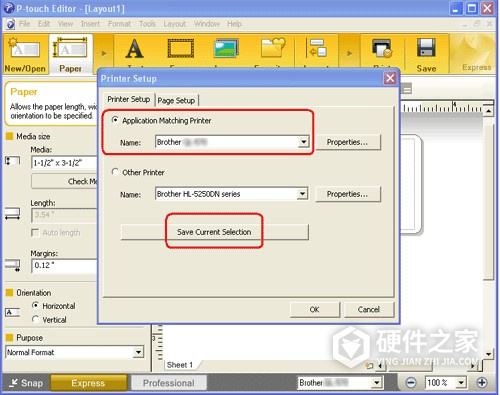Click the P-touch document icon in menu bar
This screenshot has height=395, width=500.
pyautogui.click(x=10, y=24)
